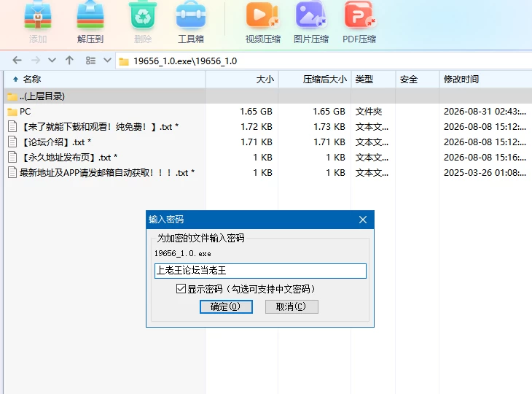The width and height of the screenshot is (532, 394).
Task: Click file icon of 【来了就能下载和观看】 row
Action: pyautogui.click(x=12, y=126)
